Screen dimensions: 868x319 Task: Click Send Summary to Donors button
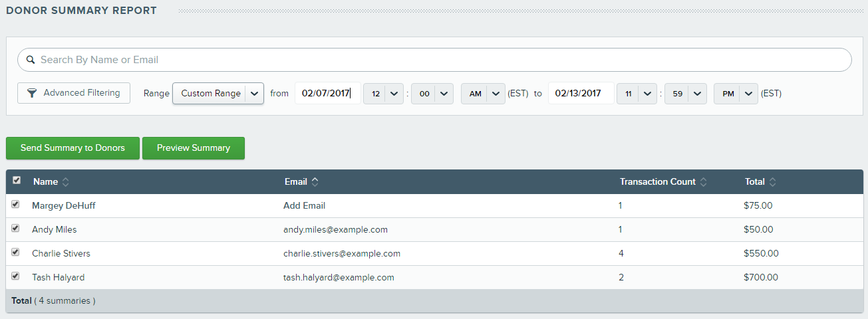click(72, 148)
